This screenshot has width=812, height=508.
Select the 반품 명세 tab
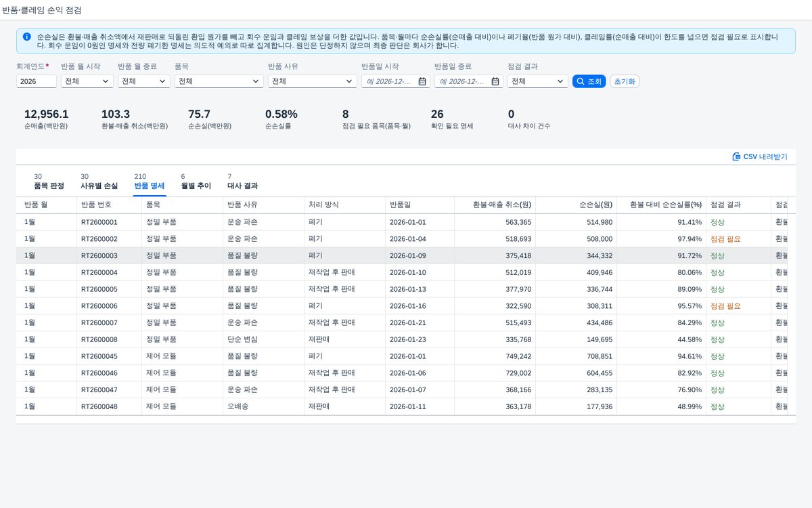(x=150, y=181)
